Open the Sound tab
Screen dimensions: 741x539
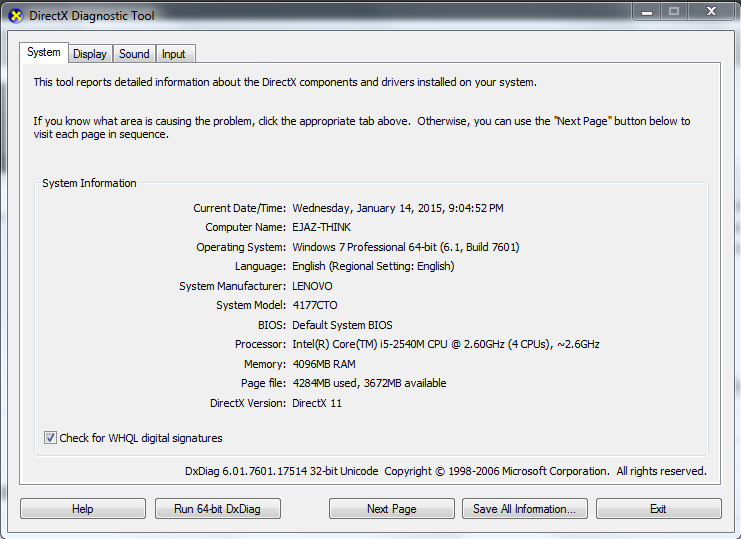point(134,54)
